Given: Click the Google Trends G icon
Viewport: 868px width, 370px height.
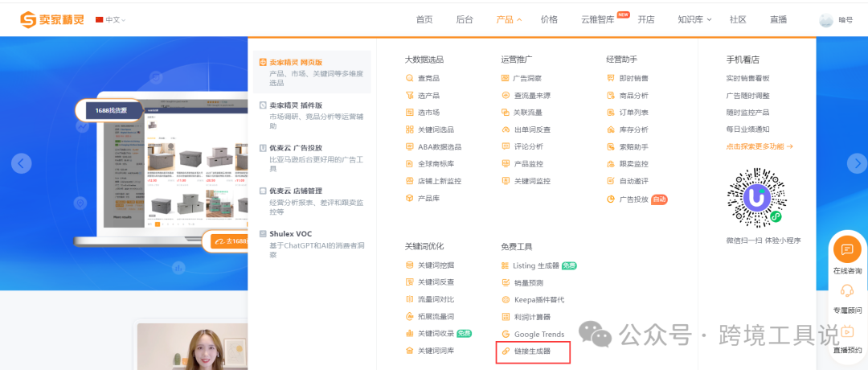Looking at the screenshot, I should click(x=506, y=334).
